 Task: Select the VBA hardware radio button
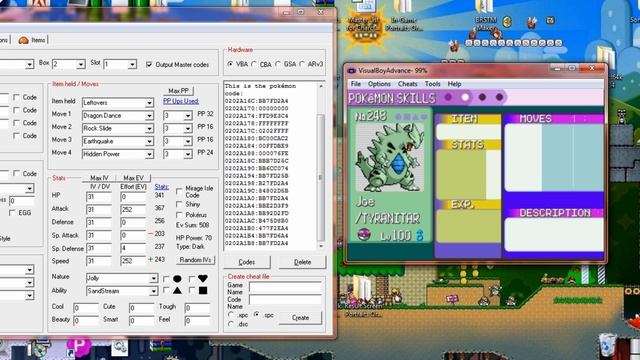[x=231, y=64]
